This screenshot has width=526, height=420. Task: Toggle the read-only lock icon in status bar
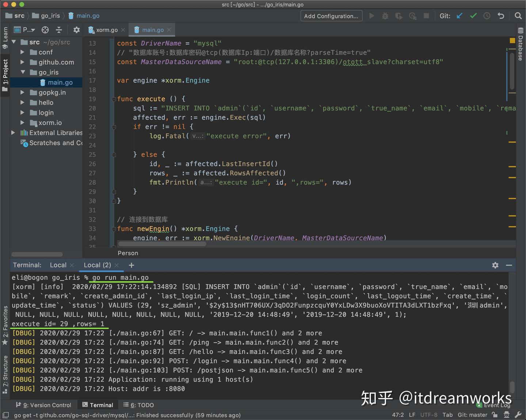click(x=495, y=415)
